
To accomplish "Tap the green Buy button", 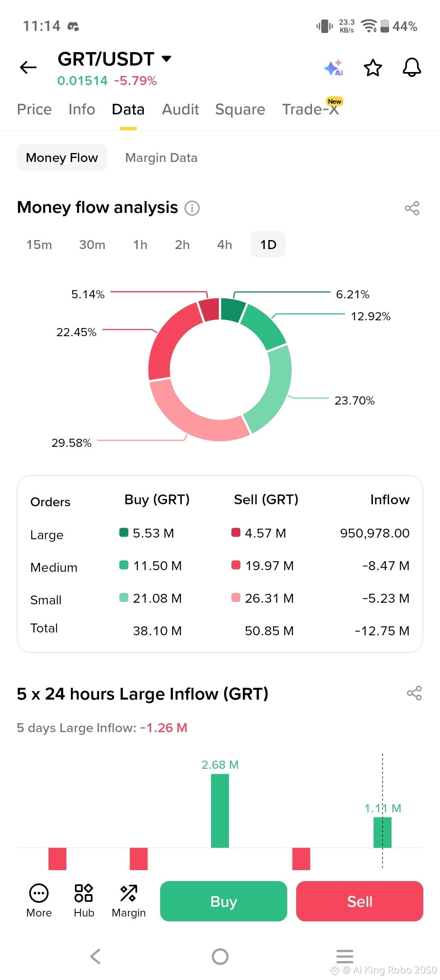I will [x=224, y=901].
